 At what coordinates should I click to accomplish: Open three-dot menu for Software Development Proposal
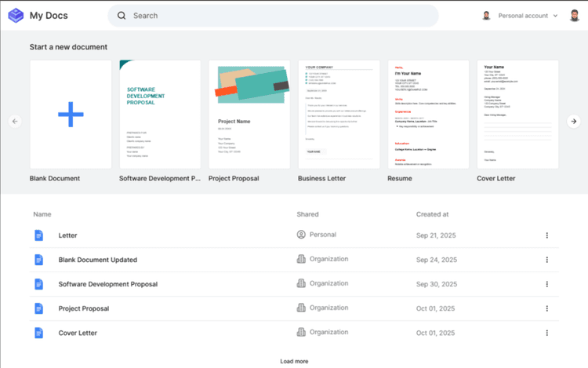pyautogui.click(x=546, y=284)
